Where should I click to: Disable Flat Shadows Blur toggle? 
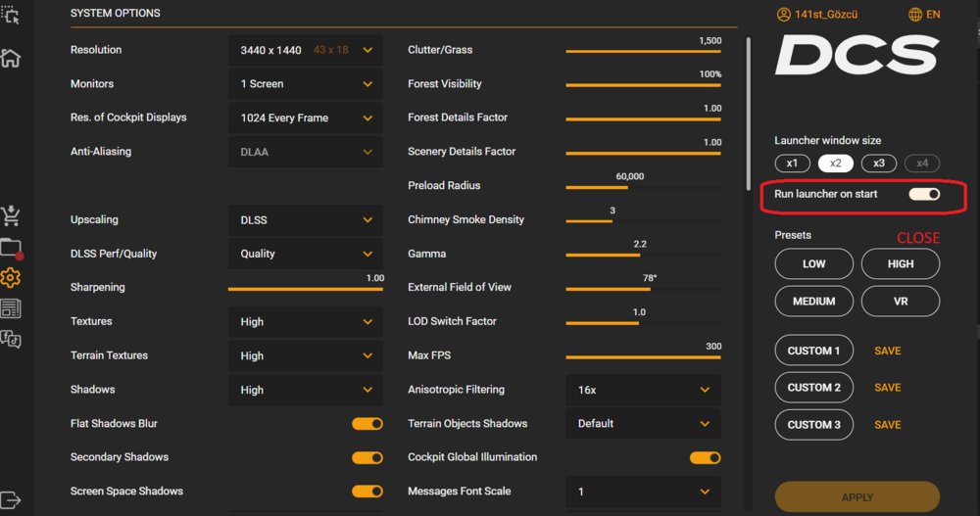tap(367, 424)
